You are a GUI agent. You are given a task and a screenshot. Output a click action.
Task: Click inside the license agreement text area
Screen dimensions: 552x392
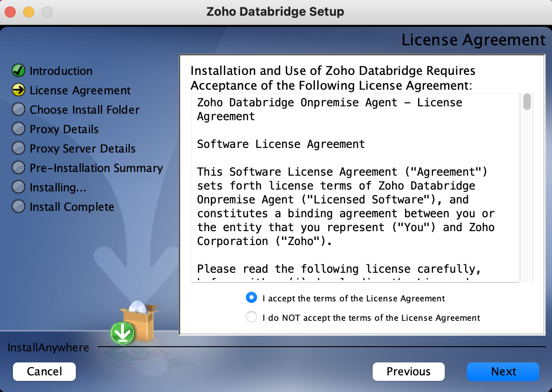tap(355, 188)
